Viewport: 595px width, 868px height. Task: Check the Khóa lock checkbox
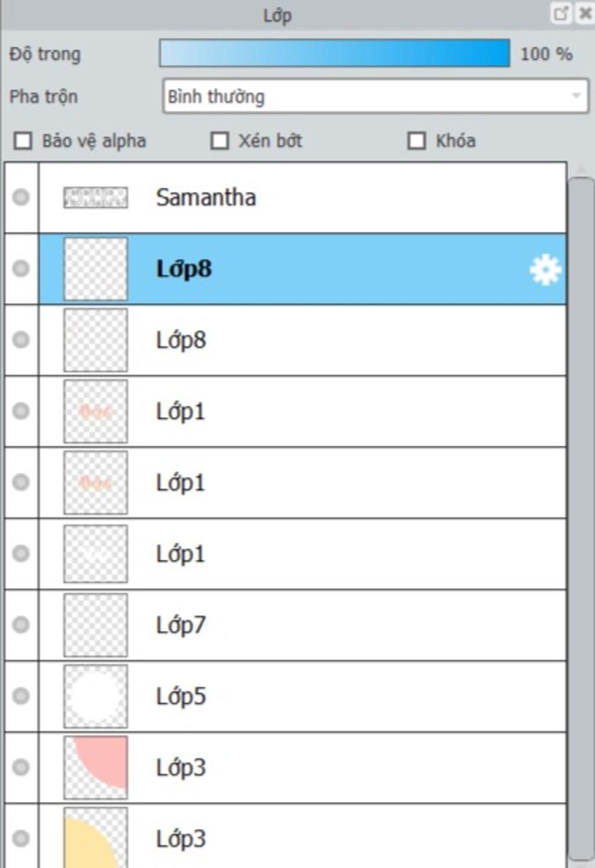[x=417, y=141]
